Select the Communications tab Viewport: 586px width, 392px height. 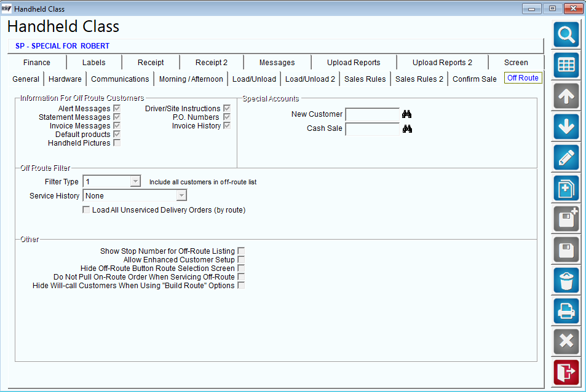[x=120, y=79]
